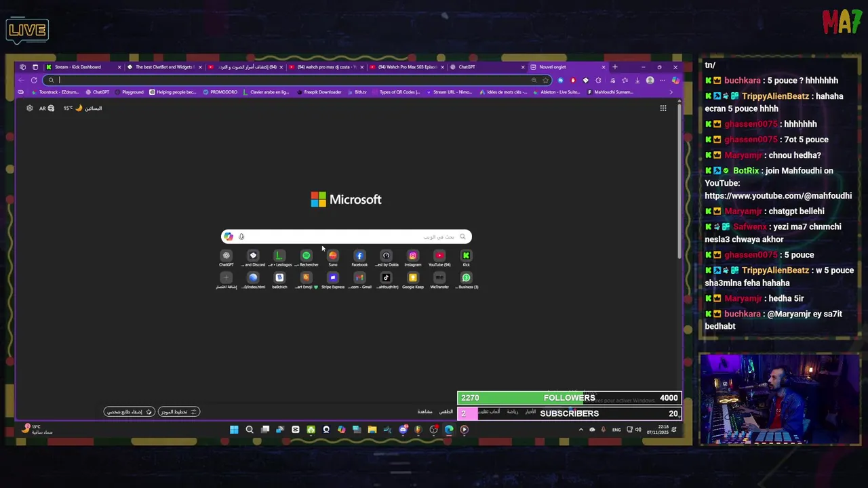
Task: Start voice search with microphone icon
Action: (241, 237)
